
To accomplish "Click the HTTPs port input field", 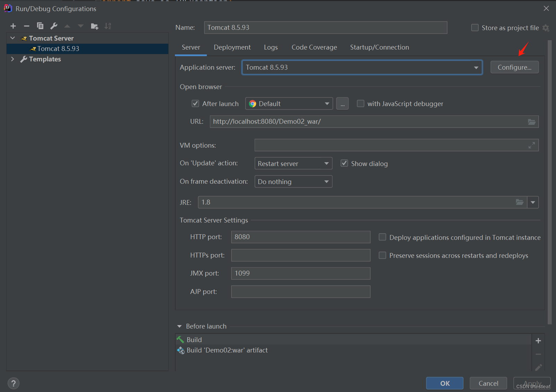I will coord(301,255).
